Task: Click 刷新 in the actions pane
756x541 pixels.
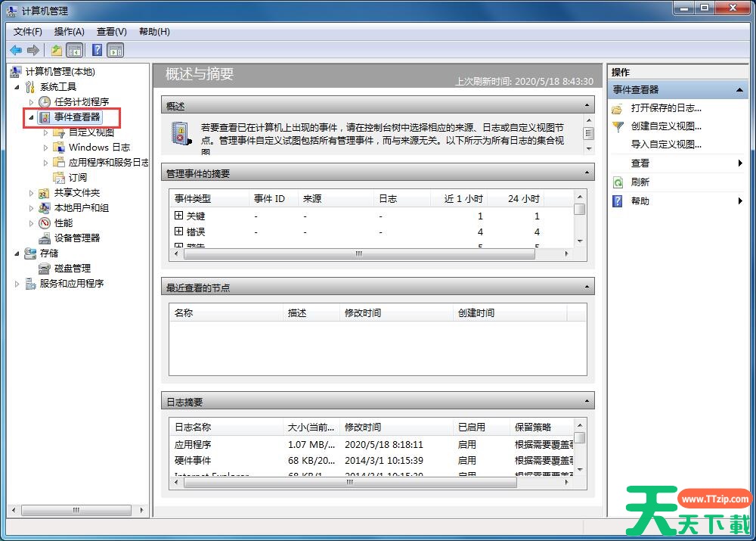Action: pyautogui.click(x=640, y=182)
